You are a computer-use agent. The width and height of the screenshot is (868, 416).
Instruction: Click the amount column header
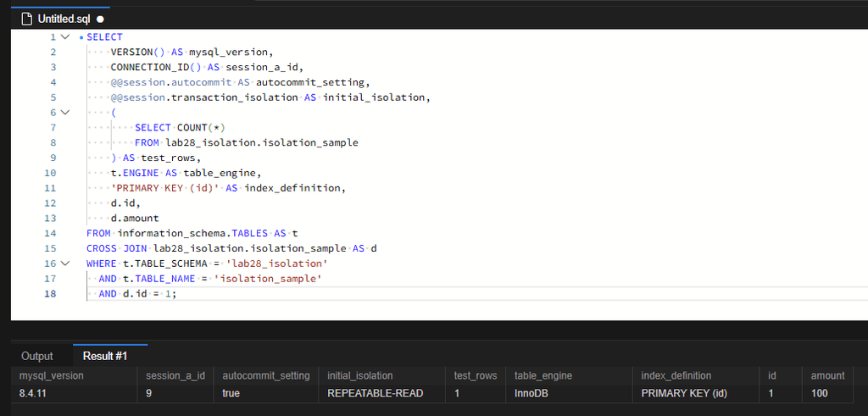point(827,375)
